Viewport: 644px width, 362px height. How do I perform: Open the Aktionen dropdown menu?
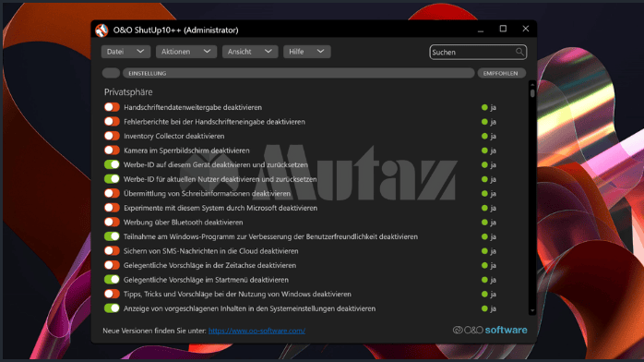tap(186, 52)
